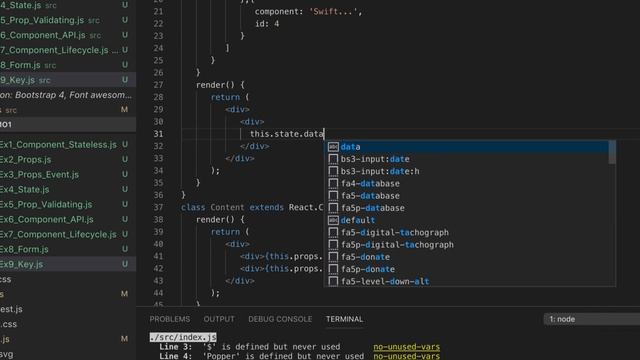Viewport: 640px width, 360px height.
Task: Choose the bs3-input:date:h snippet suggestion
Action: [466, 171]
